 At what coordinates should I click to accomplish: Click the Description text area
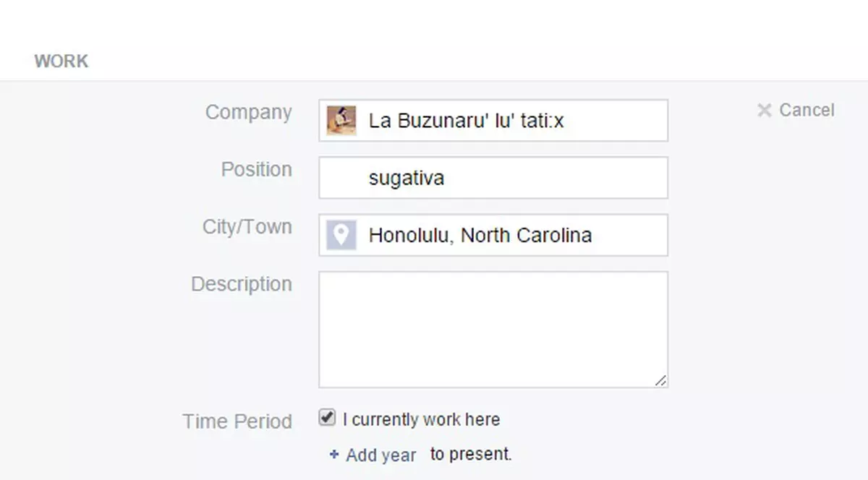(x=493, y=329)
